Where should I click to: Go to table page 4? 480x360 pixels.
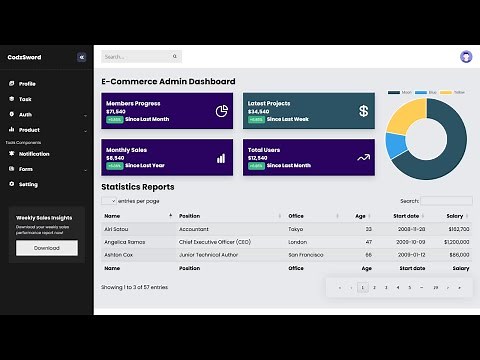398,287
